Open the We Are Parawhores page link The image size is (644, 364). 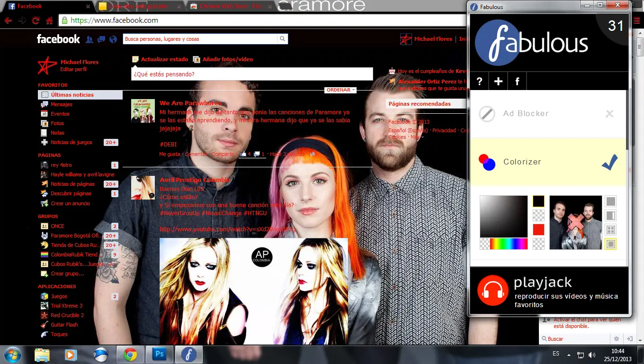[x=190, y=103]
